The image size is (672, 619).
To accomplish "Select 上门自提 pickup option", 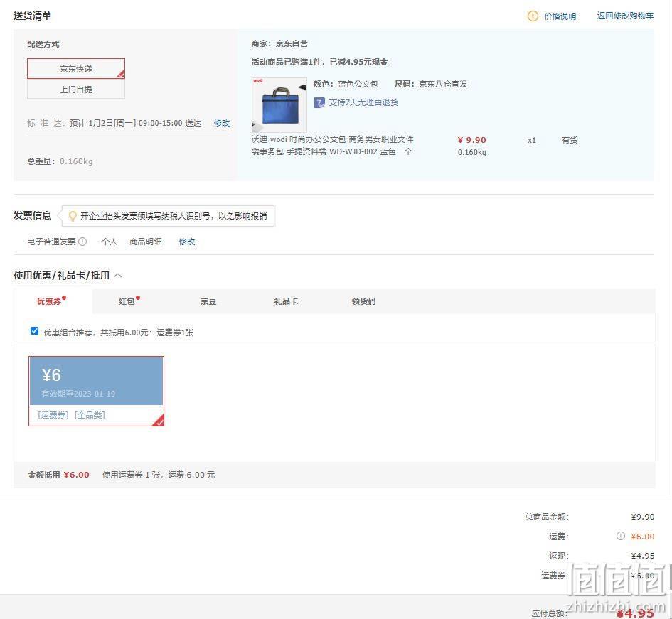I will (x=76, y=90).
